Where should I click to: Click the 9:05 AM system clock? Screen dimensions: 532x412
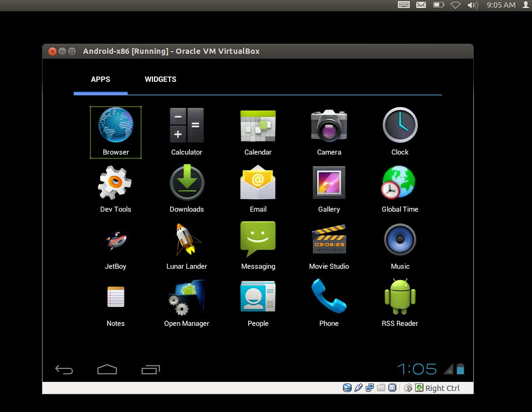point(501,5)
